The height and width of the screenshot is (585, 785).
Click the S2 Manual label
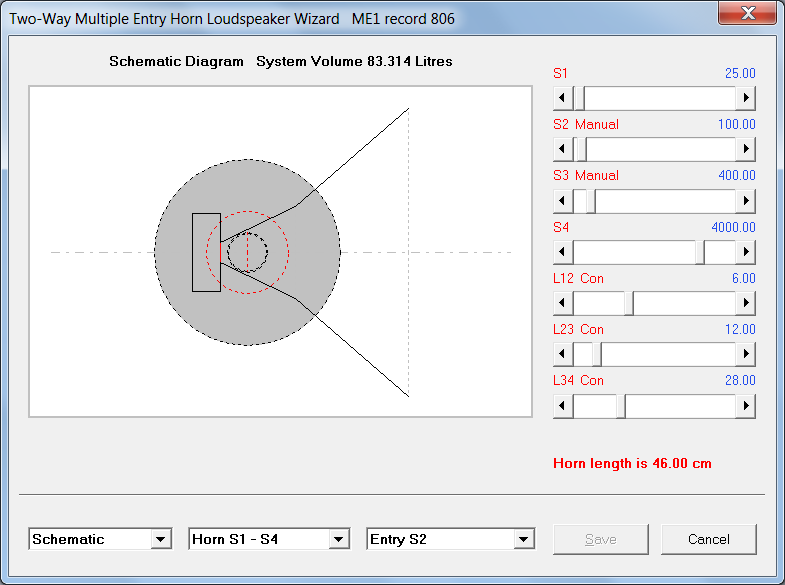(586, 124)
